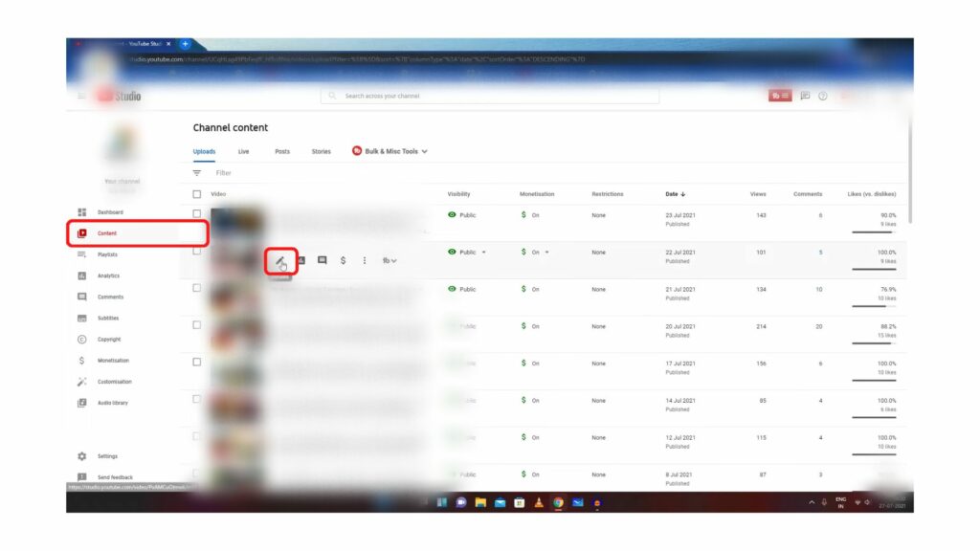The width and height of the screenshot is (980, 551).
Task: Select the pencil edit icon for the video
Action: click(278, 260)
